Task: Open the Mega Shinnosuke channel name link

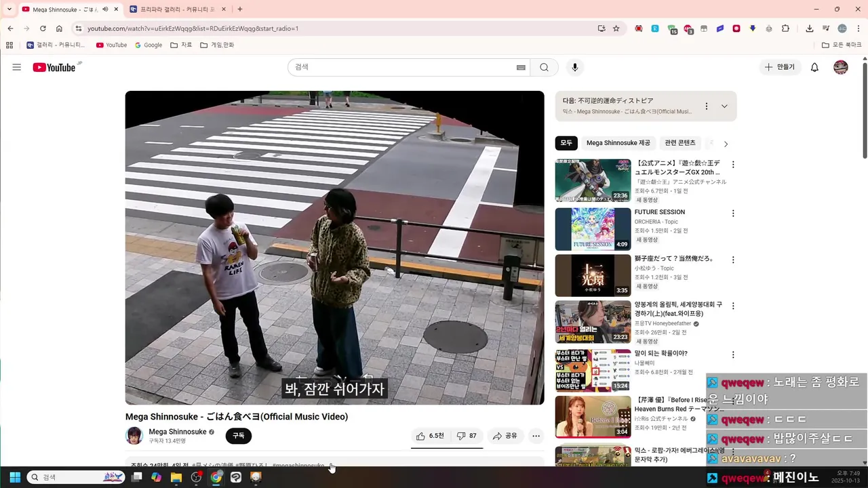Action: point(178,432)
